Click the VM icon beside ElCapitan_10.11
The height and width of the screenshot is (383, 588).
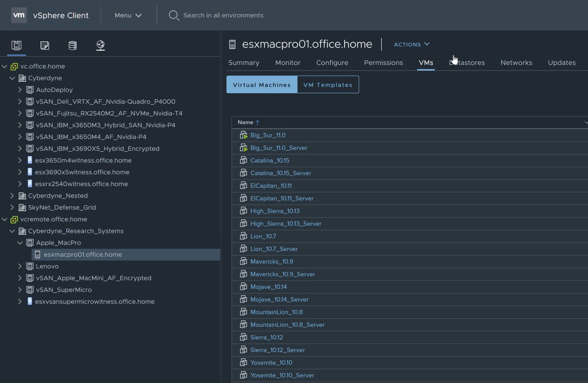coord(244,185)
